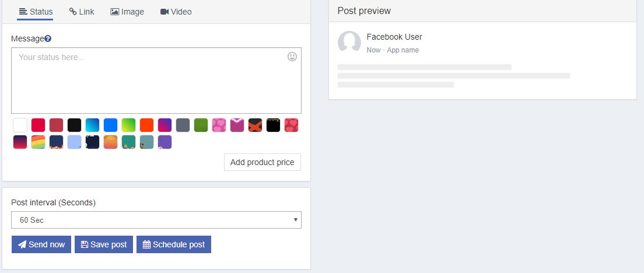The image size is (644, 273).
Task: Pick the solid black background swatch
Action: [74, 125]
